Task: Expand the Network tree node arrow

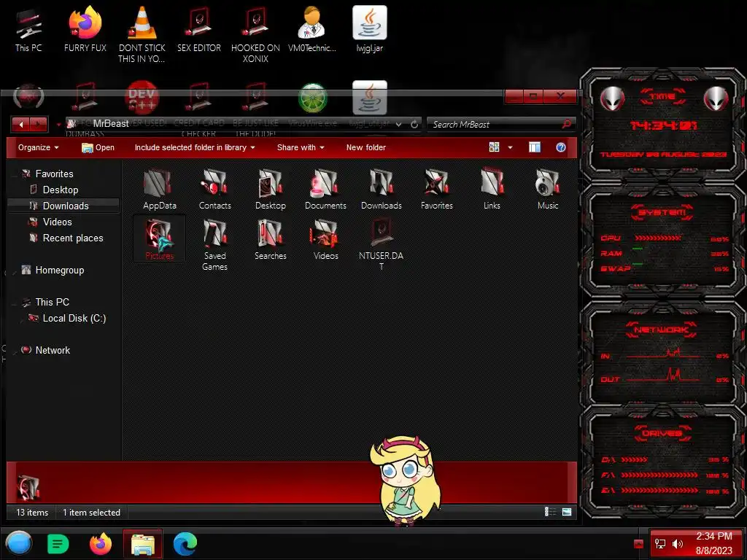Action: pyautogui.click(x=14, y=352)
